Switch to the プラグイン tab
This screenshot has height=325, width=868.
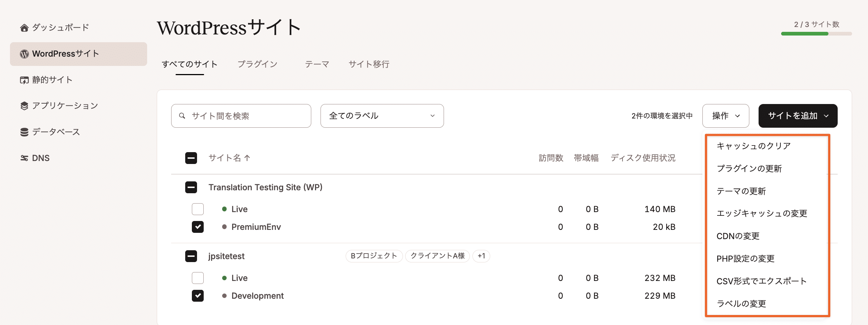click(x=258, y=64)
